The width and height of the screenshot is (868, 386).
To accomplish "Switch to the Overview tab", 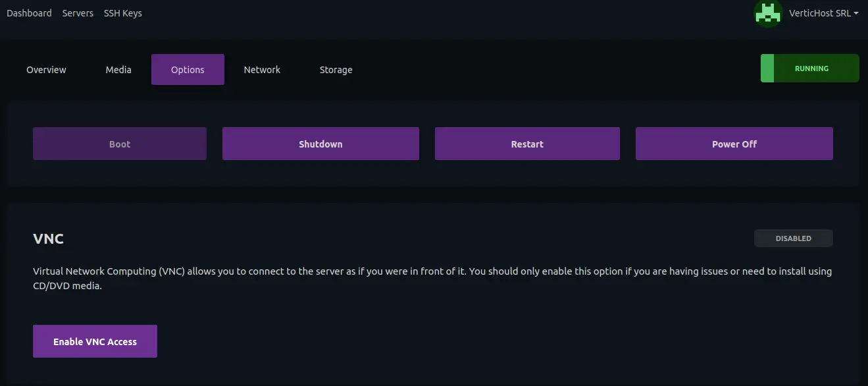I will tap(46, 70).
